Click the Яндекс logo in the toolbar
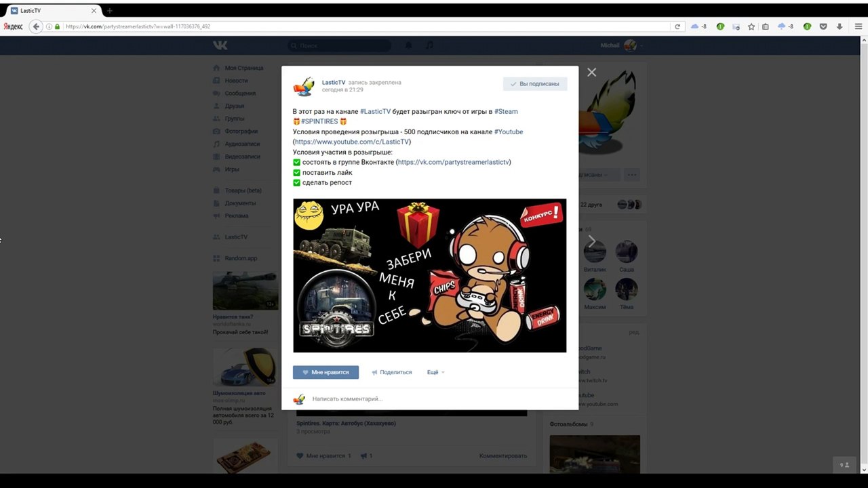Viewport: 868px width, 488px height. [x=14, y=26]
